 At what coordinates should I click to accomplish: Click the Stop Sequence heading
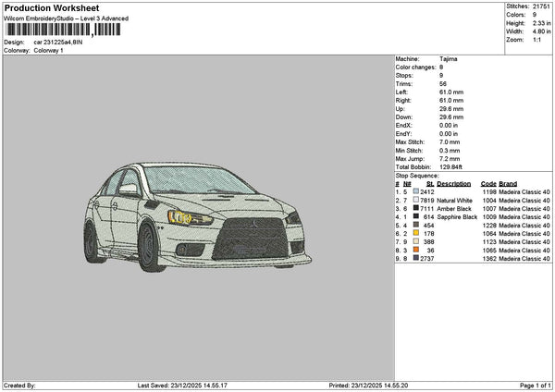[417, 174]
